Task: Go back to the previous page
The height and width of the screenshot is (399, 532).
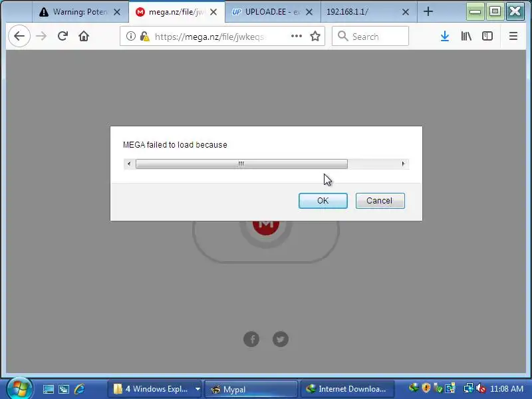Action: tap(19, 36)
